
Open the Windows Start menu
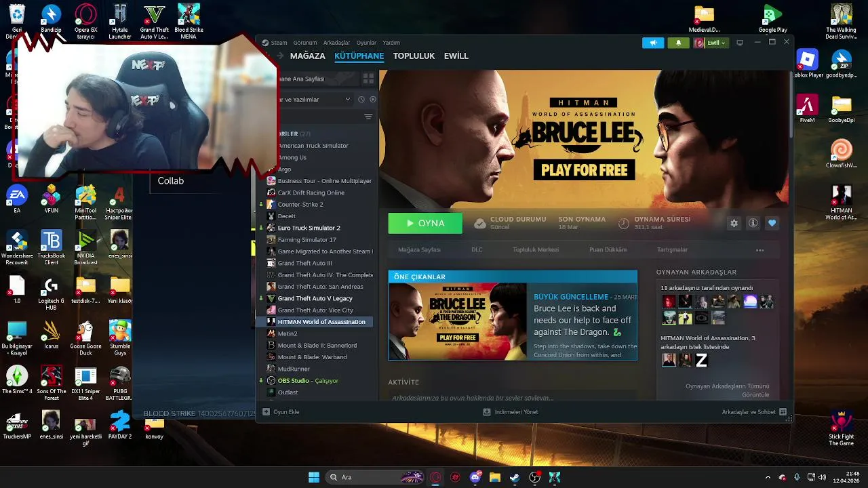coord(314,477)
